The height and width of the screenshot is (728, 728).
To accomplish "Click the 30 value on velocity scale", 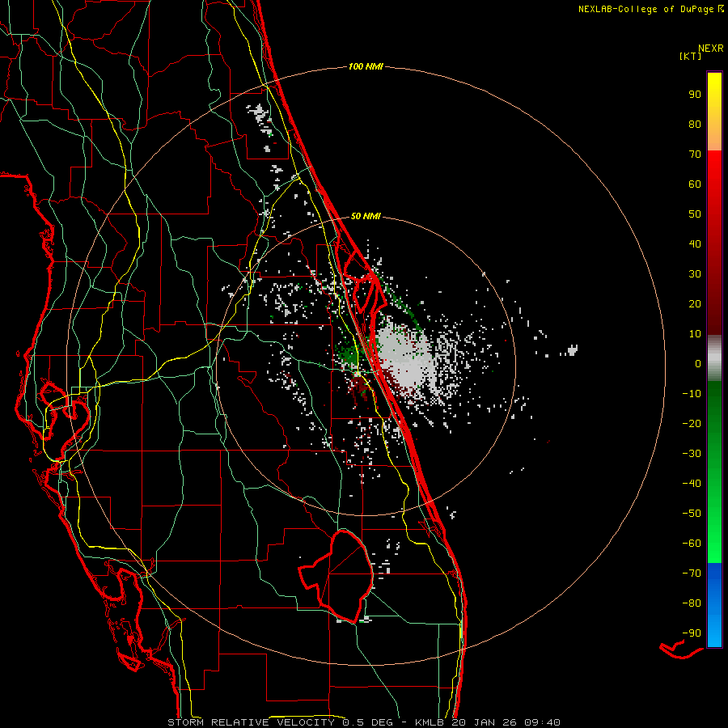I will click(x=695, y=274).
